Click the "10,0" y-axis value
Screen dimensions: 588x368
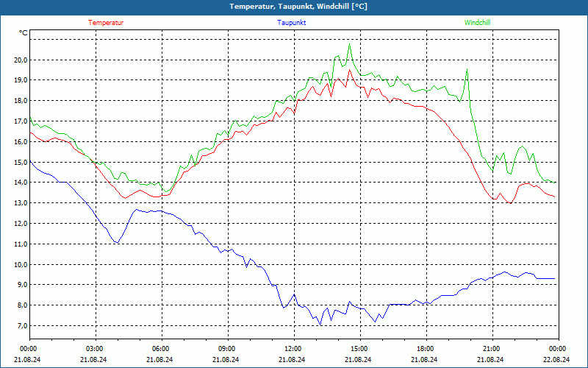click(21, 264)
